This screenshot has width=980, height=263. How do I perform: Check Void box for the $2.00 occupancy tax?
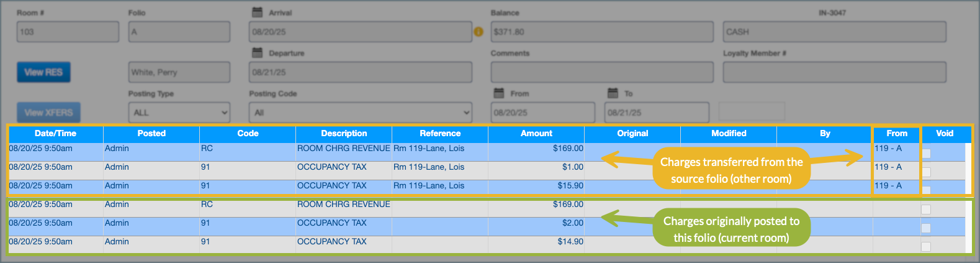point(926,228)
